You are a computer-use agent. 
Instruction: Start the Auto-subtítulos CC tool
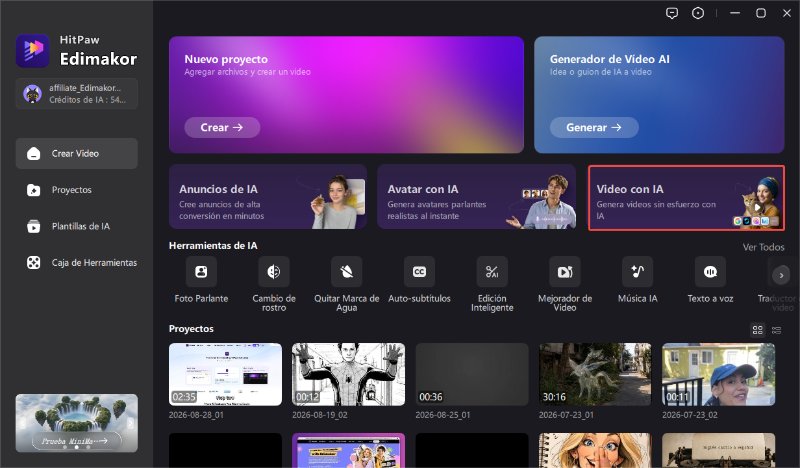click(x=419, y=272)
